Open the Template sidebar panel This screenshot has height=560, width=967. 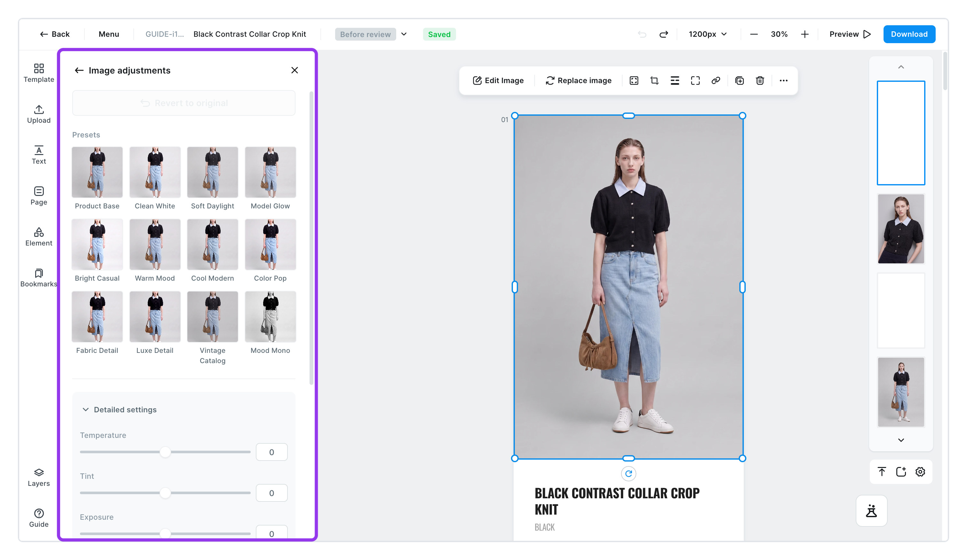[39, 73]
